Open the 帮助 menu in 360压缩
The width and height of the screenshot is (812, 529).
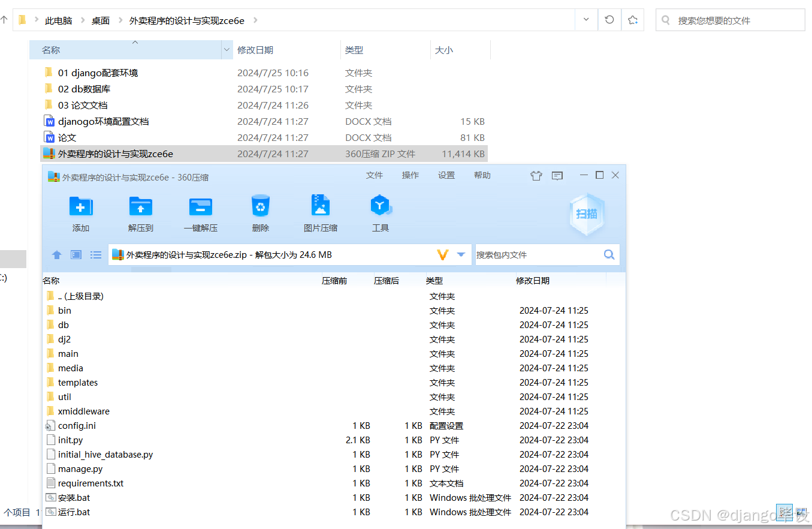click(482, 175)
